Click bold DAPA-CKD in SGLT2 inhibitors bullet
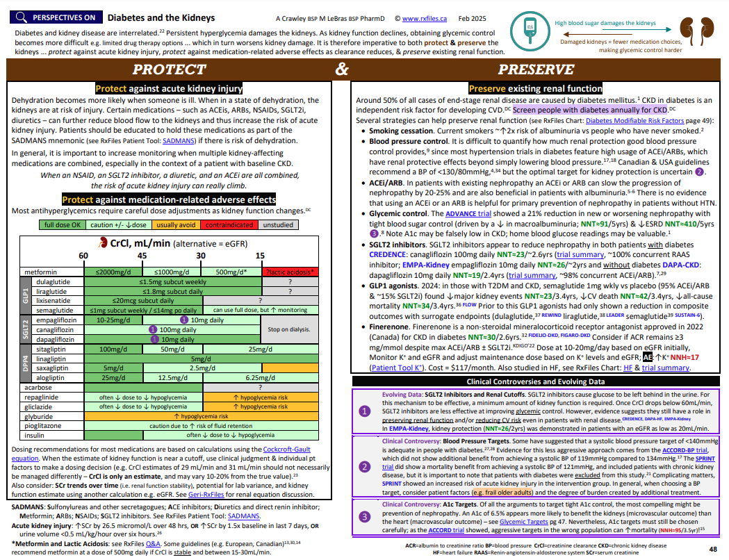 click(x=680, y=265)
